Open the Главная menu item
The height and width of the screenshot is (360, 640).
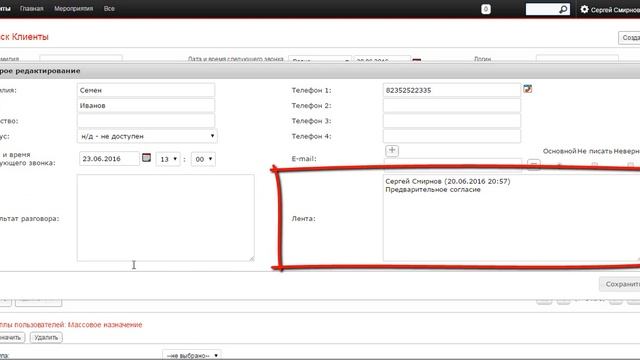(x=31, y=9)
